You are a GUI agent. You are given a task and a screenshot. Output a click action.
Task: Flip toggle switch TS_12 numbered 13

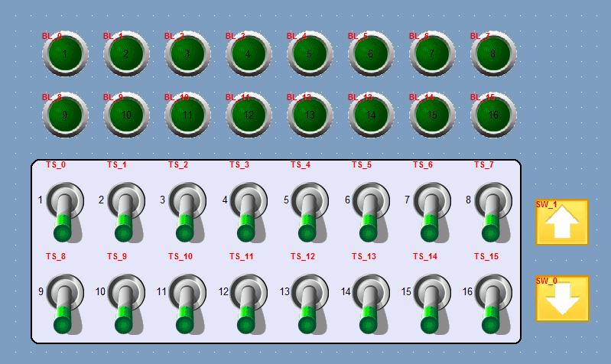(x=309, y=304)
